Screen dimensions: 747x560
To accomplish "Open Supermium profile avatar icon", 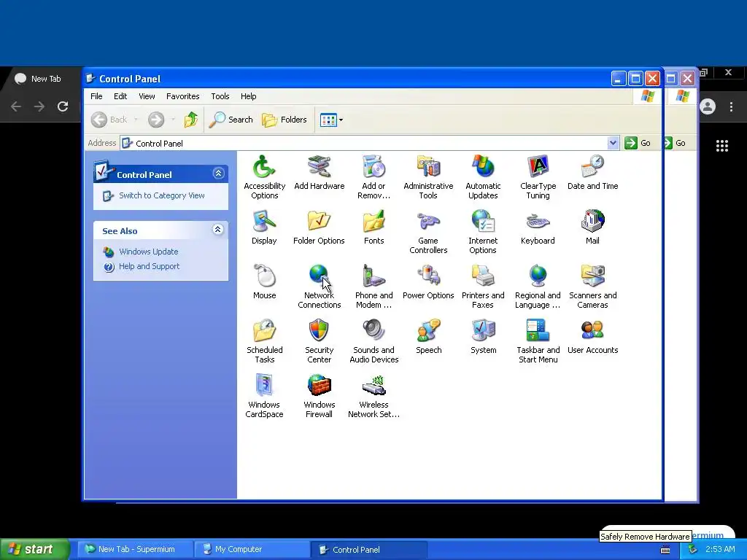I will pos(708,106).
